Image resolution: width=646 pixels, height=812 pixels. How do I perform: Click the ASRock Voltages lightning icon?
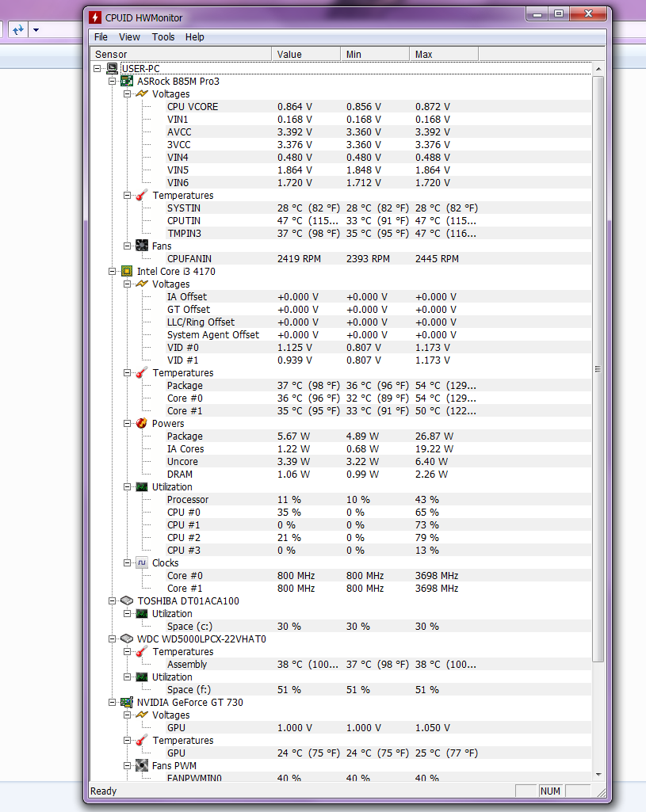(x=142, y=93)
